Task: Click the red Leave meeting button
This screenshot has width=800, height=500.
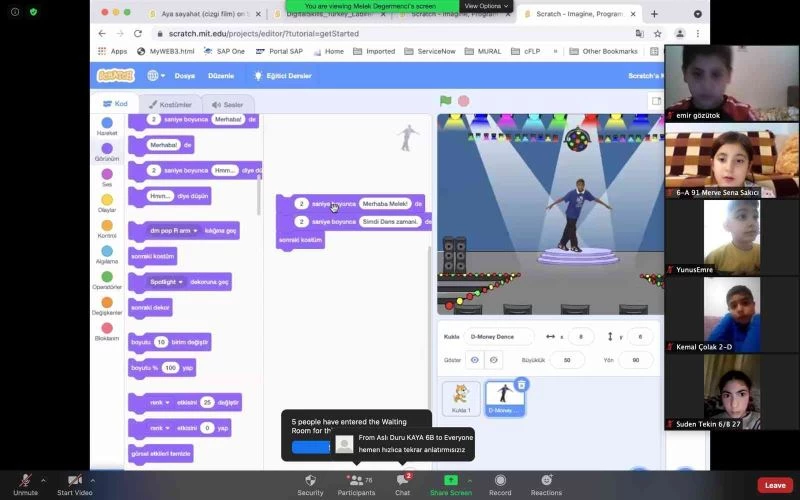Action: click(774, 485)
